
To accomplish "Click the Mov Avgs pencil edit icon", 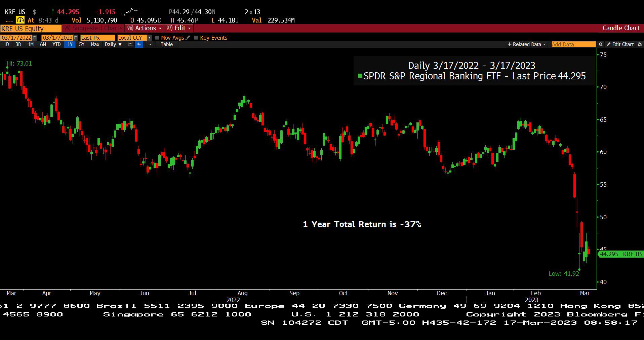I will tap(188, 38).
